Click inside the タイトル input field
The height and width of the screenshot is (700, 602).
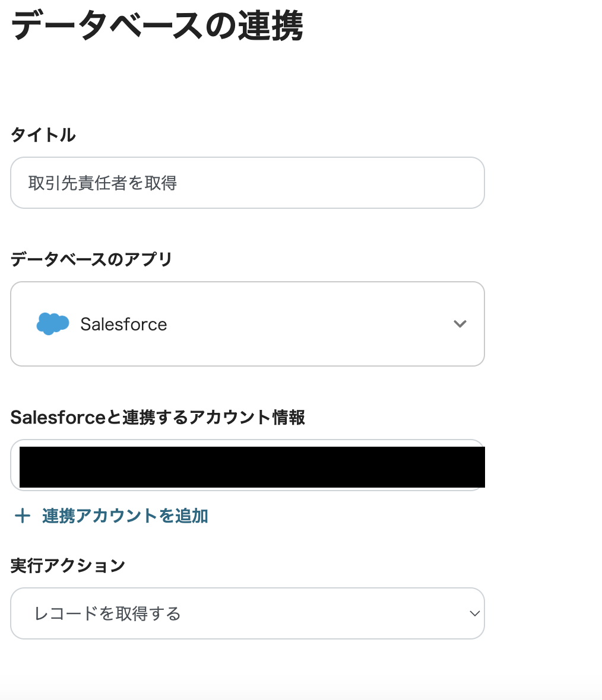(248, 183)
